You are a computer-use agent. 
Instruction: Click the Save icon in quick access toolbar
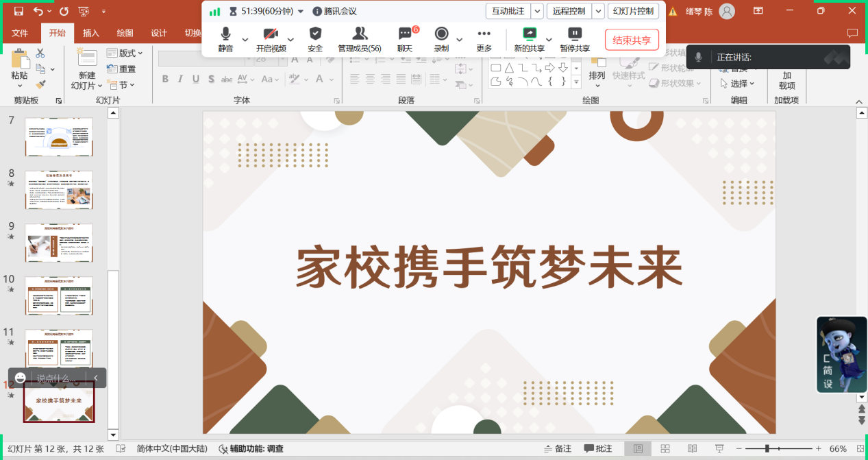[18, 11]
